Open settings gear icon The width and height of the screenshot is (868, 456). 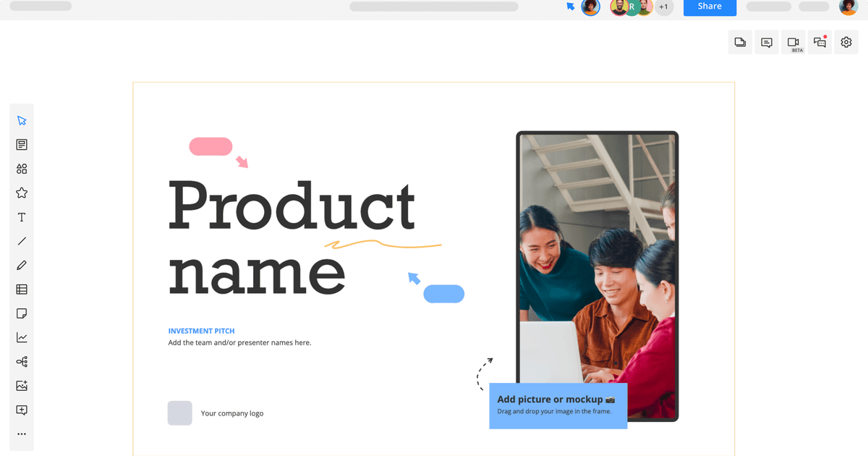pyautogui.click(x=846, y=43)
